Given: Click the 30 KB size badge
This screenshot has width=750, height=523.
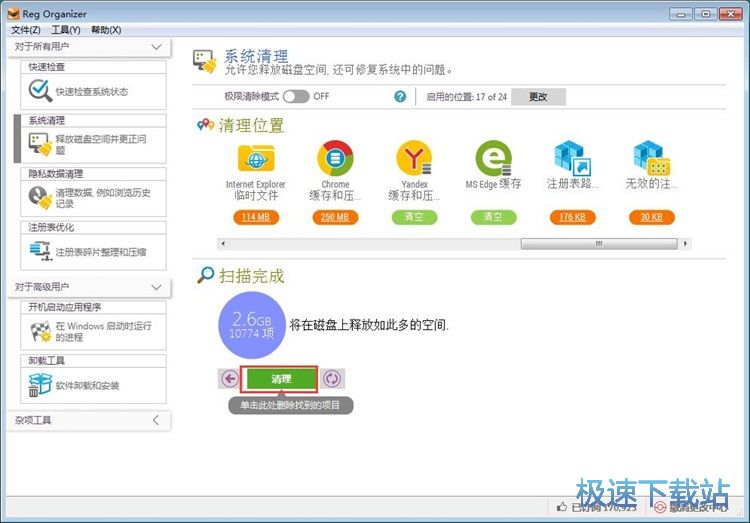Looking at the screenshot, I should tap(651, 217).
